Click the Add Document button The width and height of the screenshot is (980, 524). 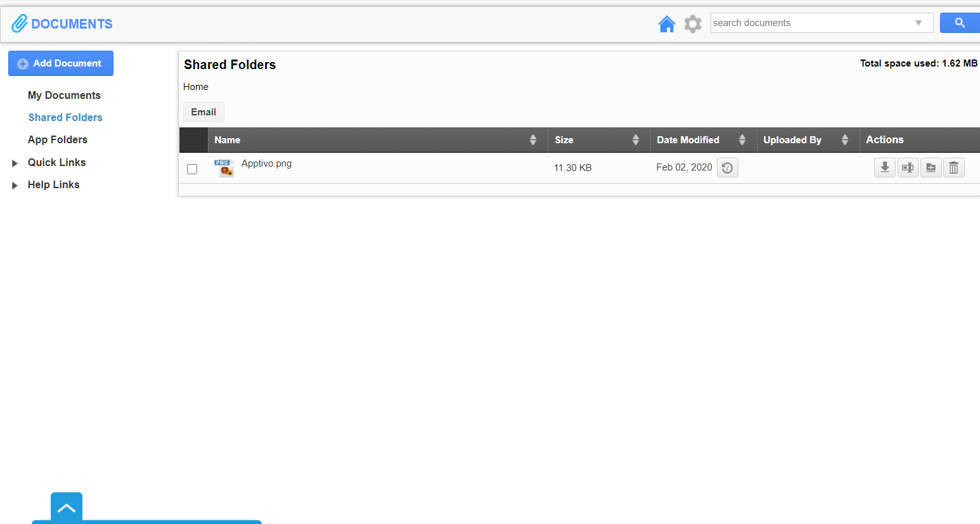pyautogui.click(x=60, y=63)
